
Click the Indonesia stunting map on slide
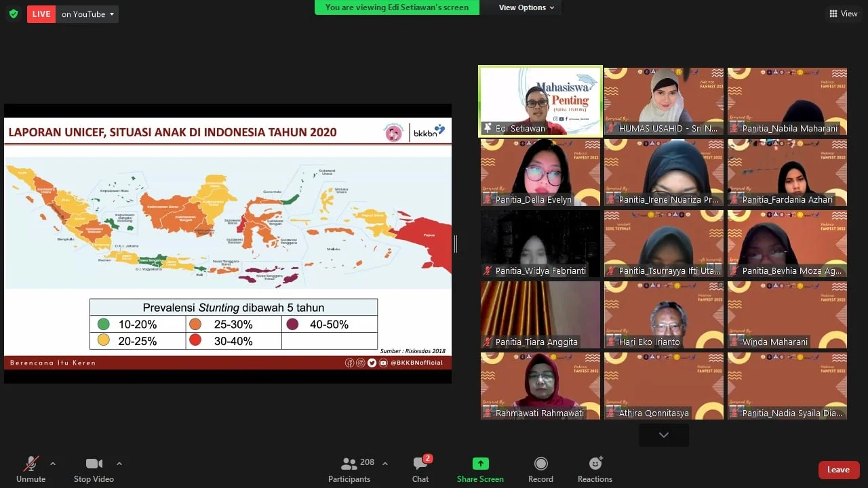click(228, 223)
